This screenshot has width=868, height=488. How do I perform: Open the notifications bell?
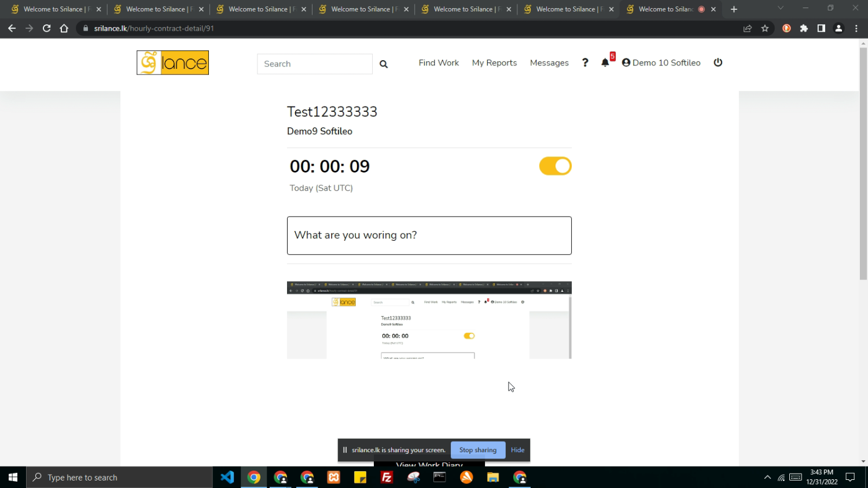coord(605,63)
